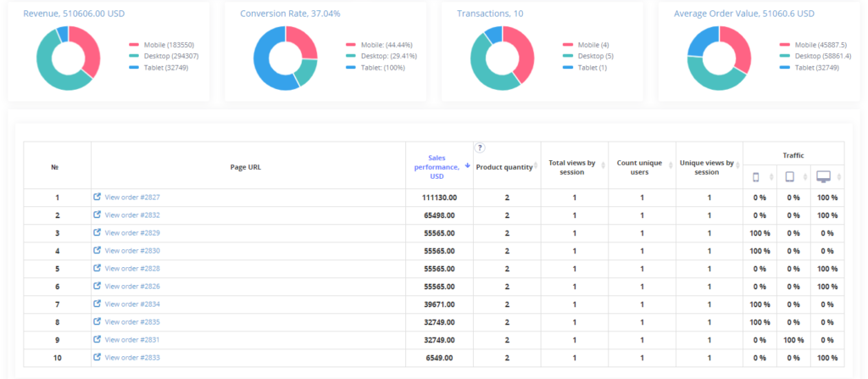Screen dimensions: 868x379
Task: Click the Conversion Rate donut chart
Action: coord(286,59)
